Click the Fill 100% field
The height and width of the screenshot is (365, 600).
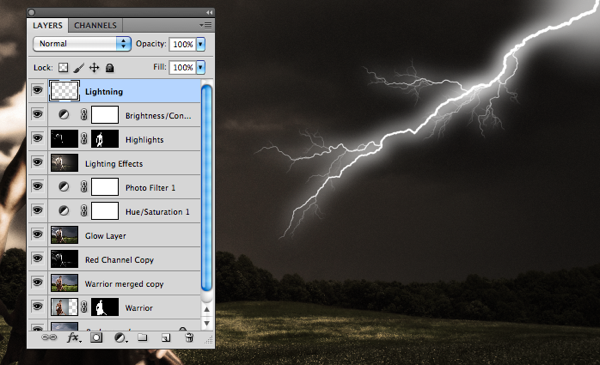(x=183, y=68)
